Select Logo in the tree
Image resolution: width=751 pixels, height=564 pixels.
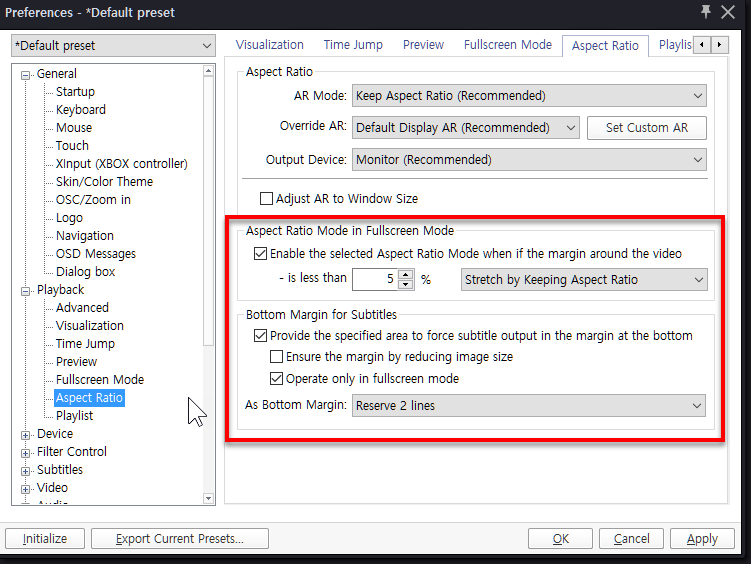tap(69, 218)
